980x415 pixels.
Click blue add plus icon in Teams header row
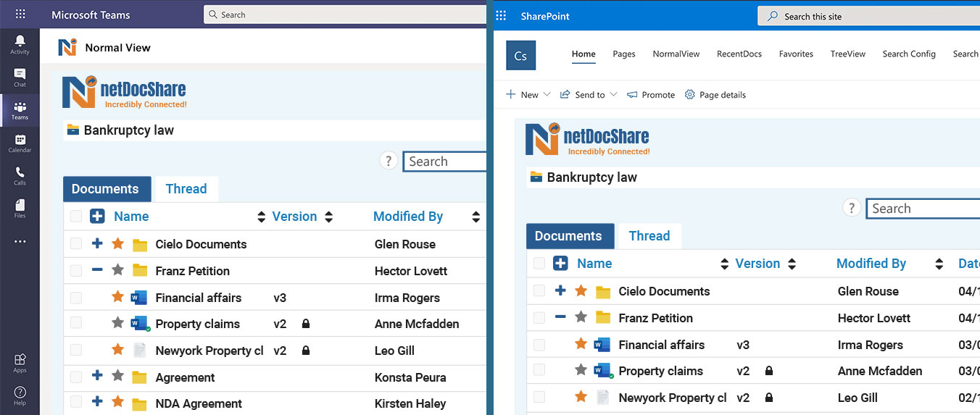(x=97, y=216)
